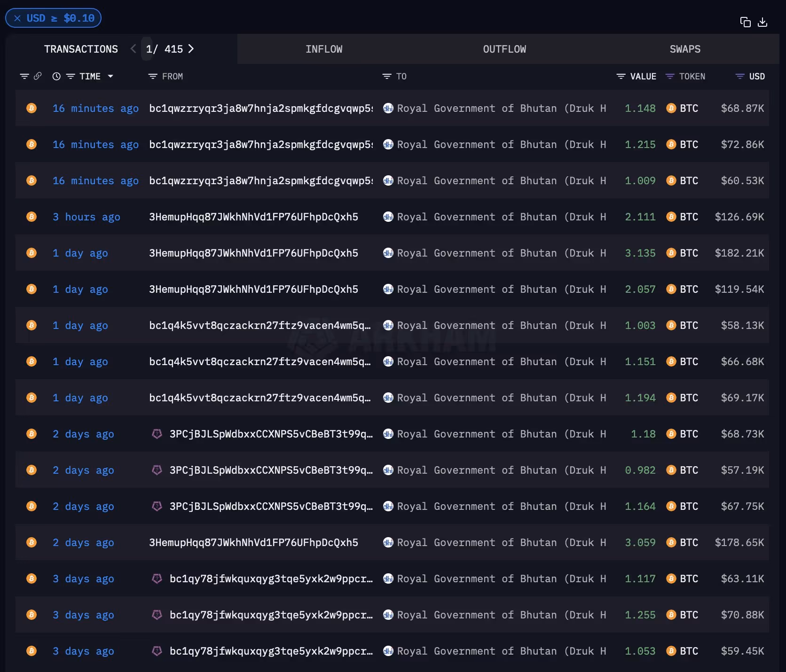Open the TIME column filter
Image resolution: width=786 pixels, height=672 pixels.
[x=71, y=76]
